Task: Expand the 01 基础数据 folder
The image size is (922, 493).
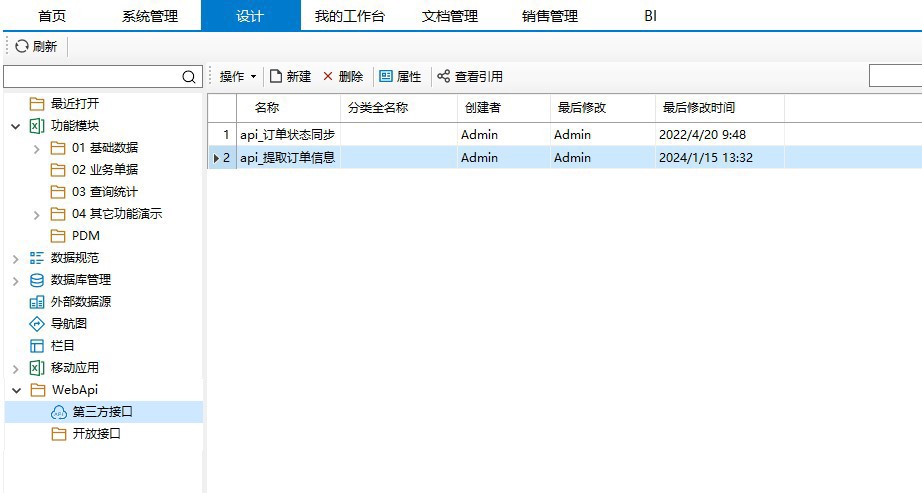Action: point(37,148)
